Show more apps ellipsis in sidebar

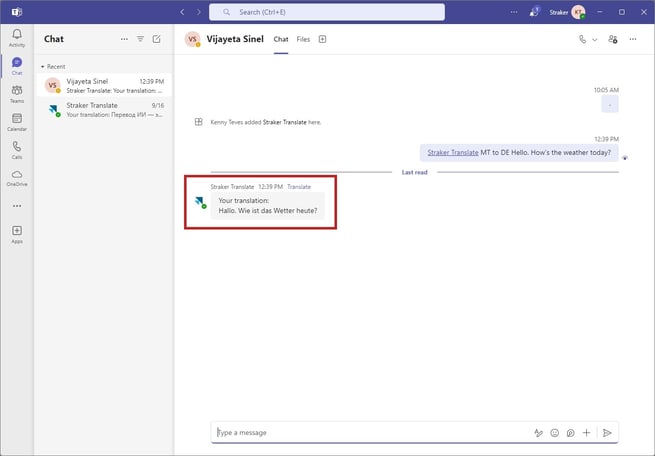17,206
